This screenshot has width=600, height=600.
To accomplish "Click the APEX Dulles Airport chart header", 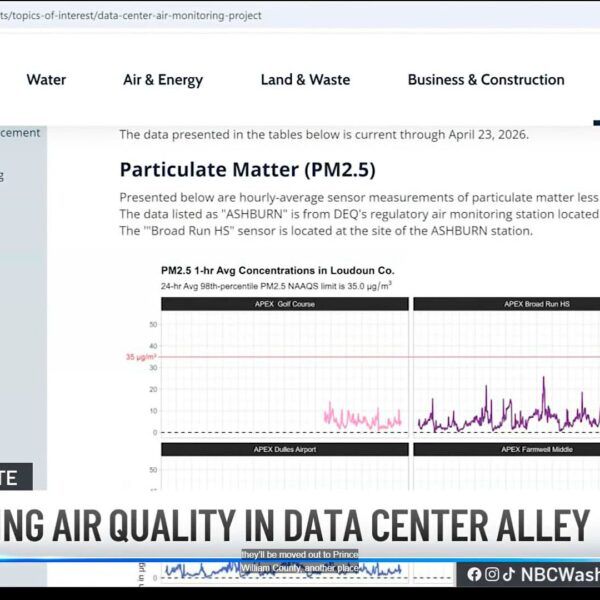I will (285, 449).
